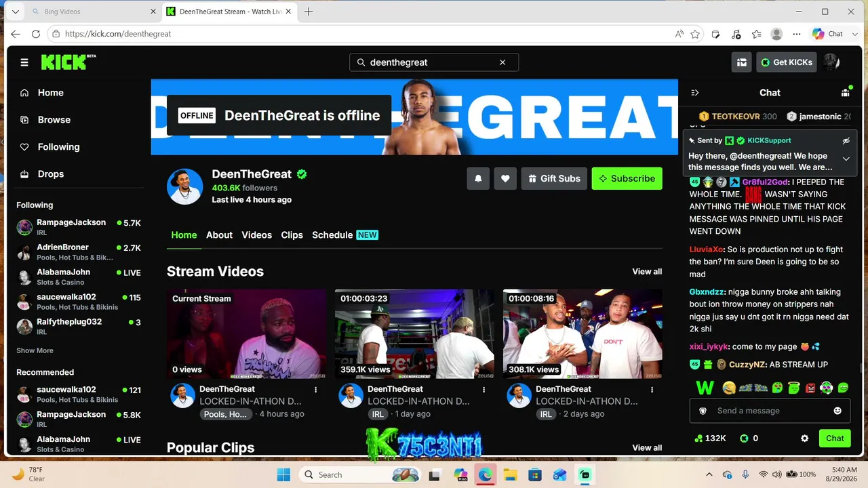
Task: Open AlabamaJohn in the Following list
Action: click(79, 277)
